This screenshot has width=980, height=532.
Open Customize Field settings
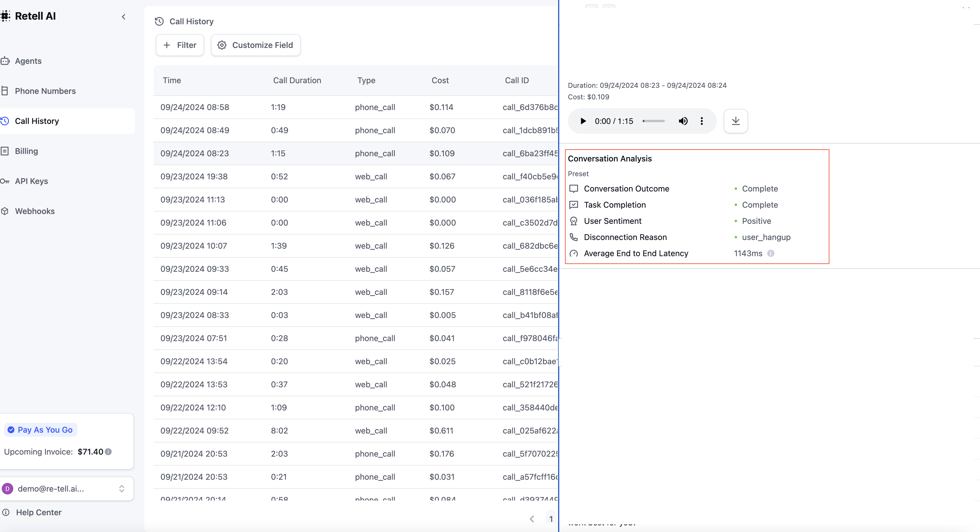click(255, 45)
